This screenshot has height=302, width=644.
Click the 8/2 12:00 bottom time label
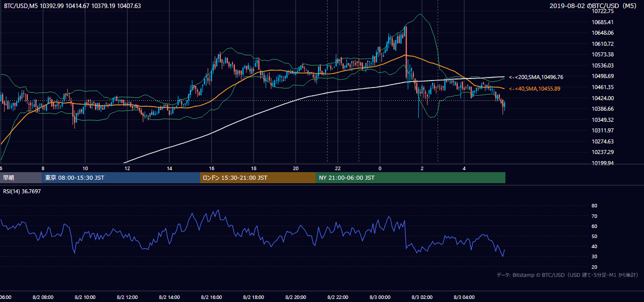[x=127, y=297]
